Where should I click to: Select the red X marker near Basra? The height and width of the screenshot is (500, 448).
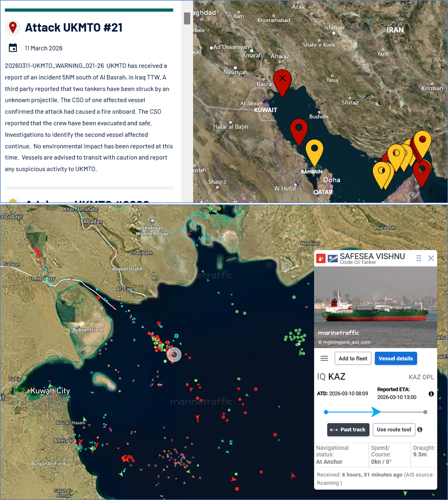click(x=282, y=79)
